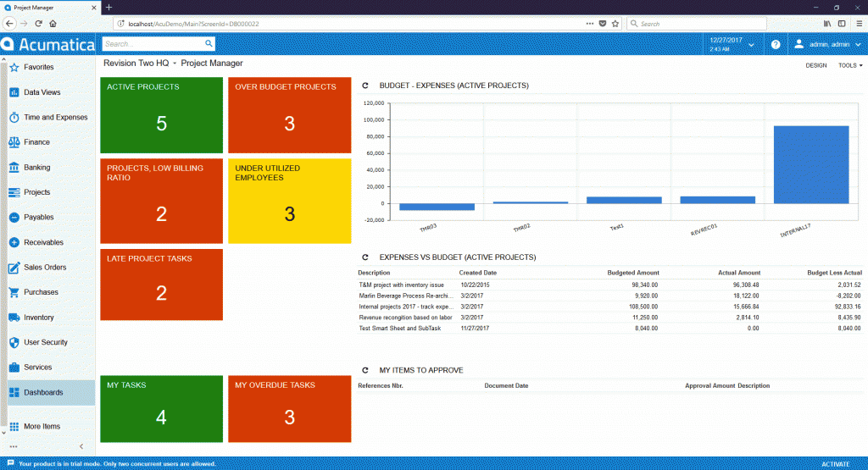Expand the business date 12/27/2017 selector
The image size is (868, 470).
click(x=729, y=44)
